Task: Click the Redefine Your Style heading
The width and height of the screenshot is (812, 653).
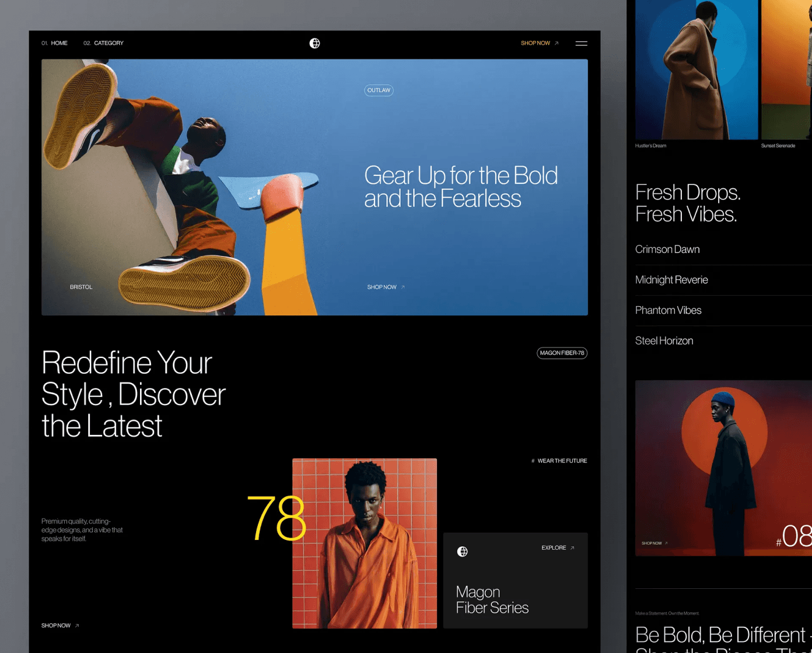Action: coord(134,394)
